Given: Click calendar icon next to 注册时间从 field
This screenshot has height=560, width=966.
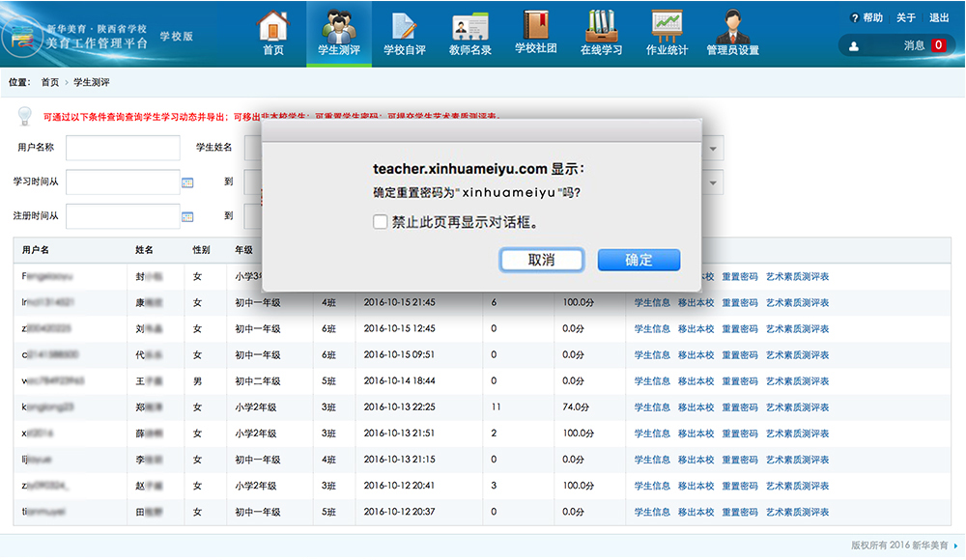Looking at the screenshot, I should tap(187, 216).
